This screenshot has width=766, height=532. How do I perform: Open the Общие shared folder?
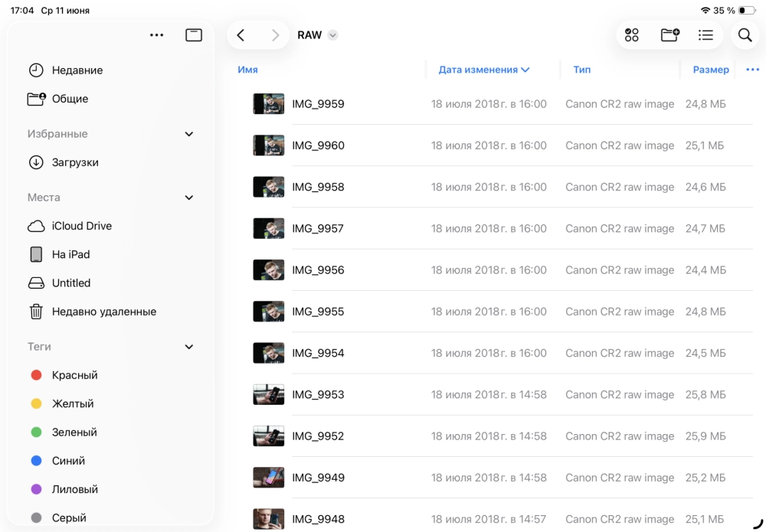click(x=70, y=99)
